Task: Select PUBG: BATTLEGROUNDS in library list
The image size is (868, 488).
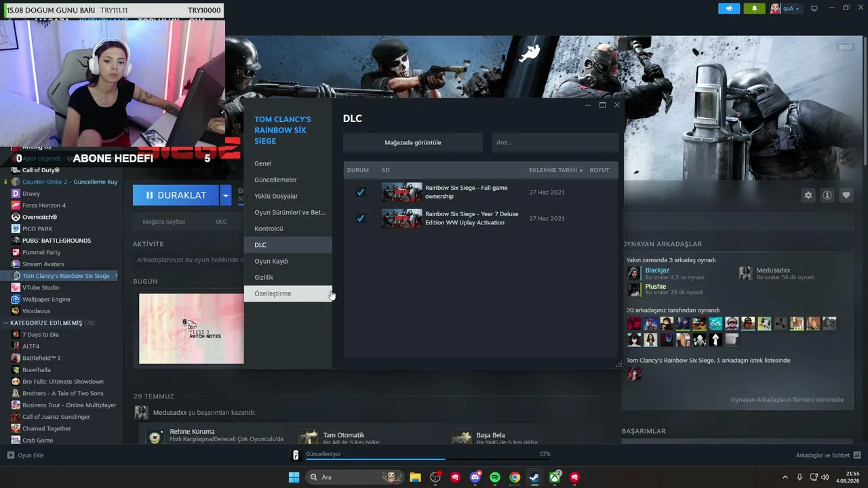Action: (56, 241)
